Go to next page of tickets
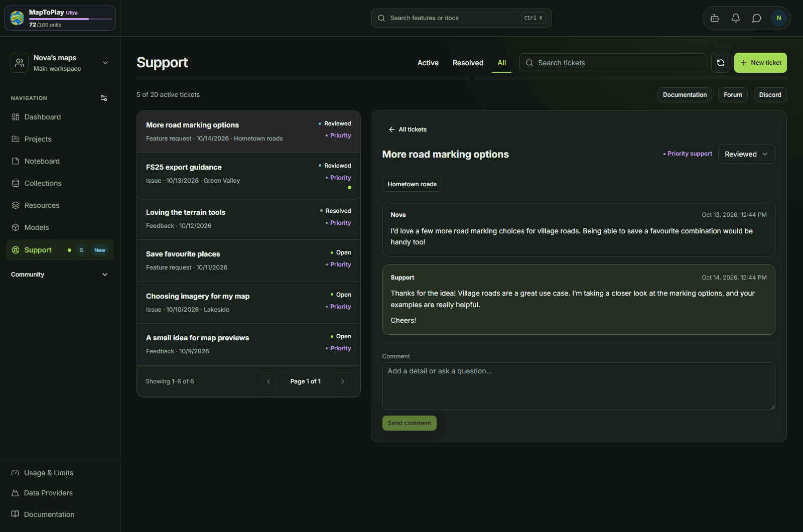Viewport: 803px width, 532px height. [343, 381]
